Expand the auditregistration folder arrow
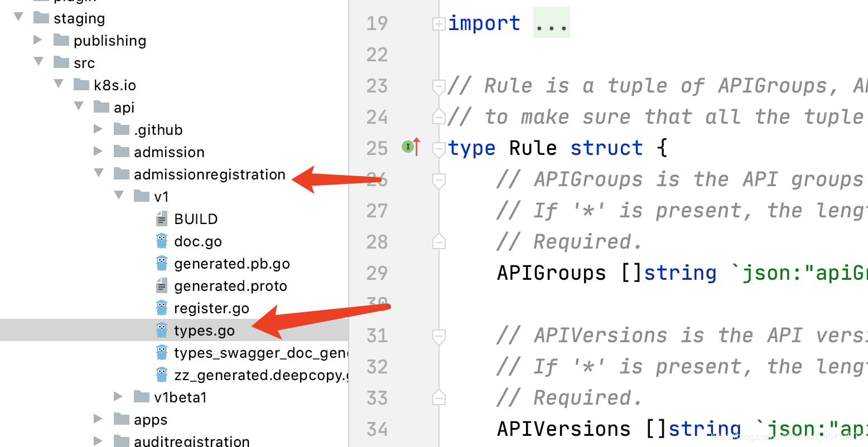The image size is (868, 447). tap(98, 440)
